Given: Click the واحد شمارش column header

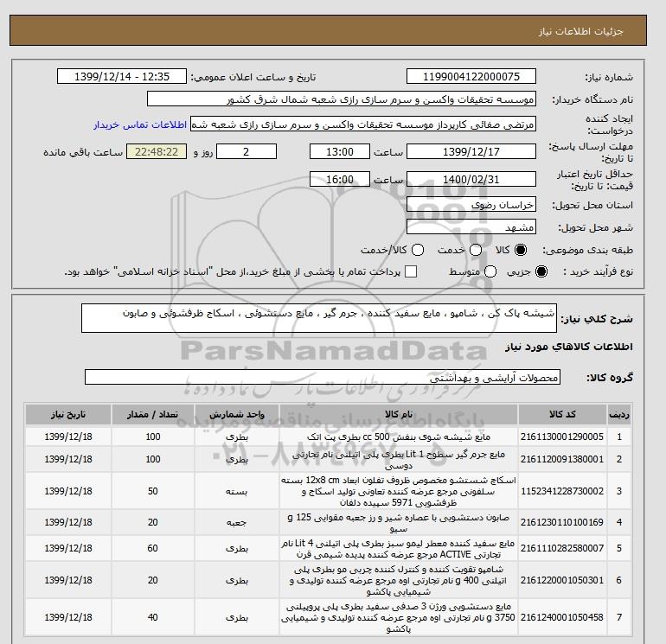Looking at the screenshot, I should (x=237, y=415).
